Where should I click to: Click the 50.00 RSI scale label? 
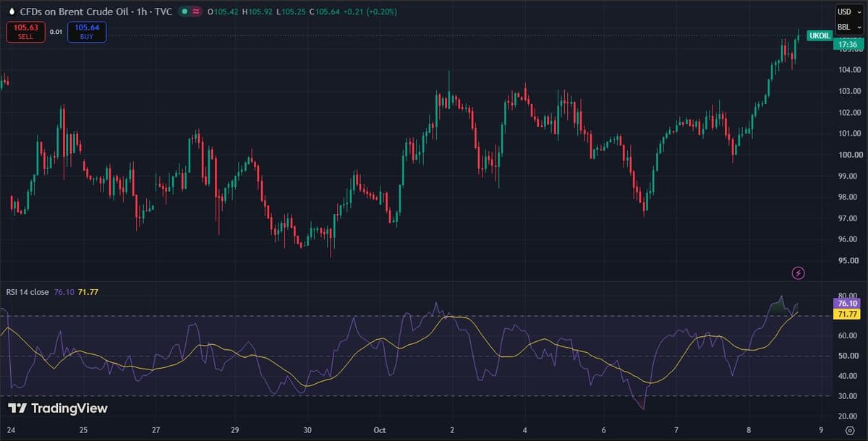(x=848, y=356)
